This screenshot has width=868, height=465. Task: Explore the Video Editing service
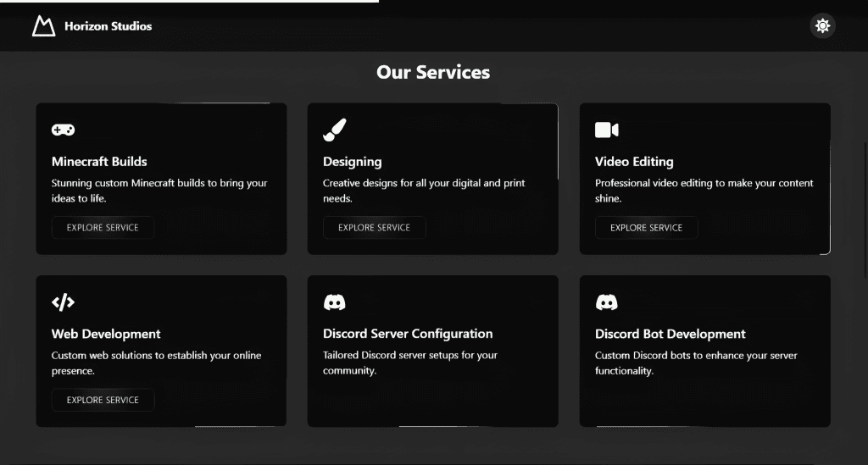click(647, 227)
